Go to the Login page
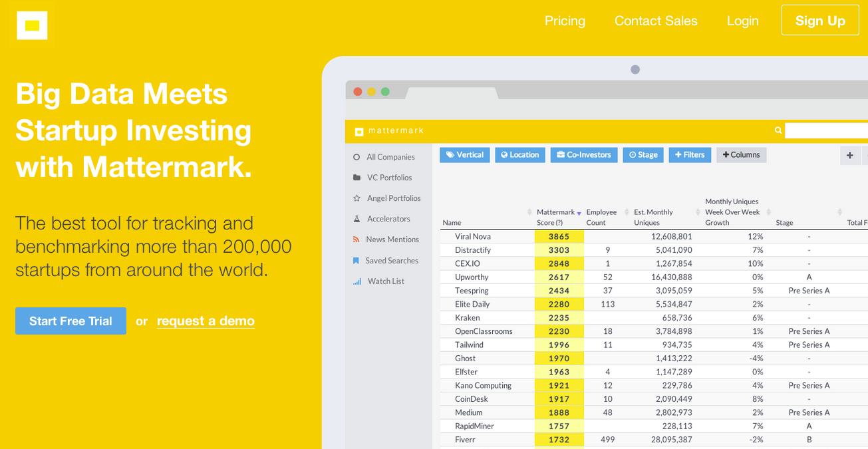 (742, 21)
